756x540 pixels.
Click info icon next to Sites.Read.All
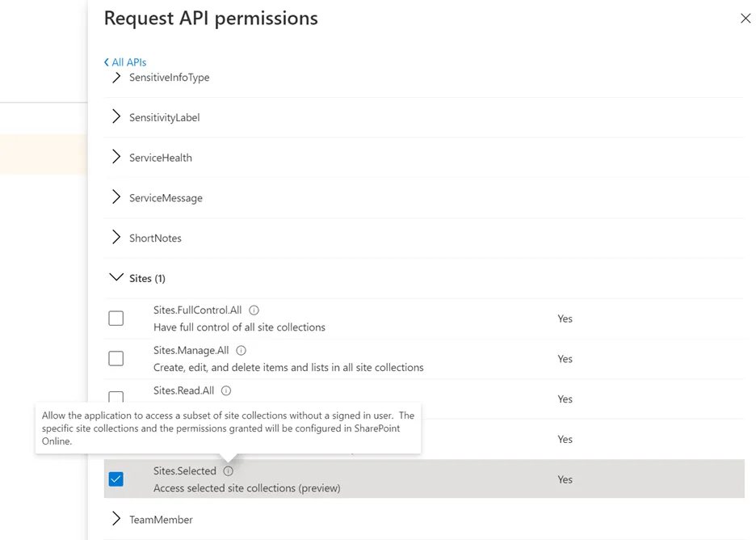coord(226,390)
